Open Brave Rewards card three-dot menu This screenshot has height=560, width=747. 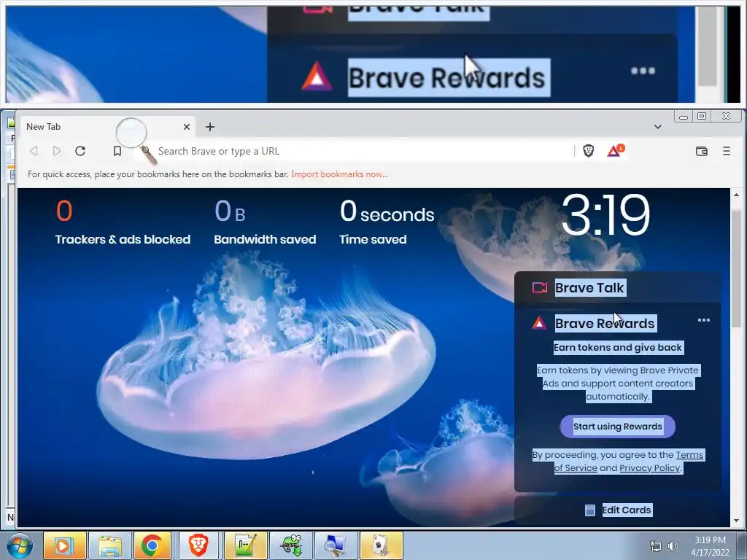704,320
